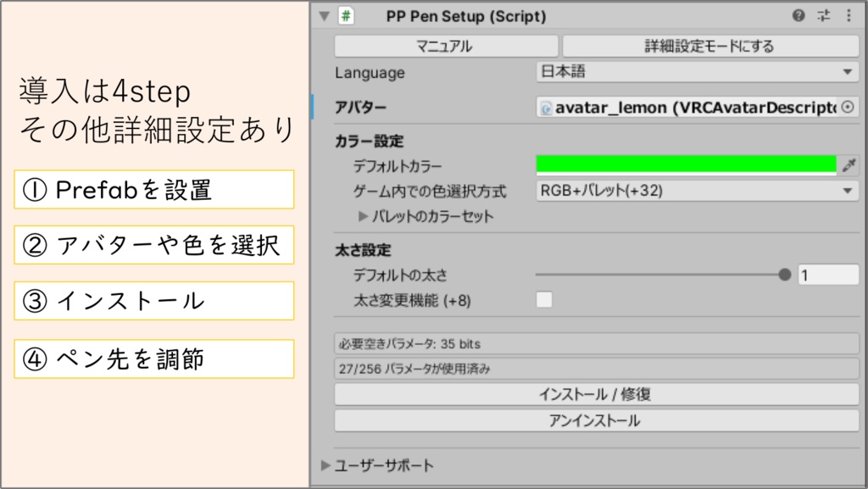Open the avatar object picker circle

pos(847,108)
